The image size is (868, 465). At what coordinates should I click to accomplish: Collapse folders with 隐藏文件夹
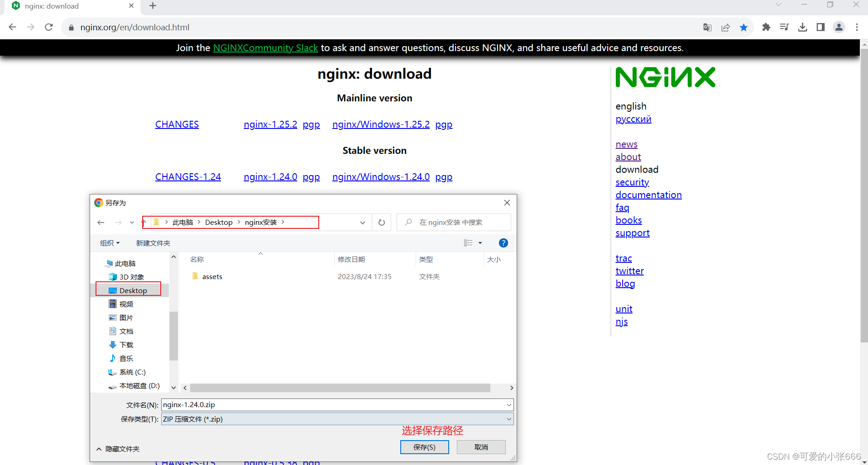[118, 449]
